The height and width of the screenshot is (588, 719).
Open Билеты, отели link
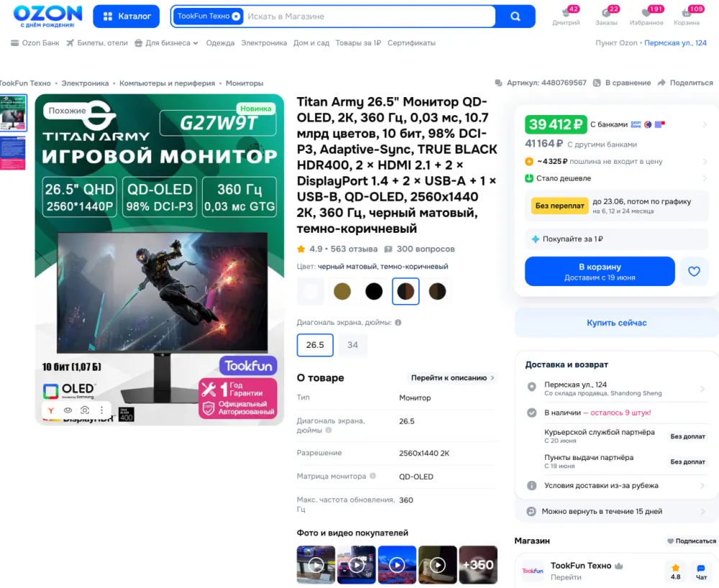(97, 42)
